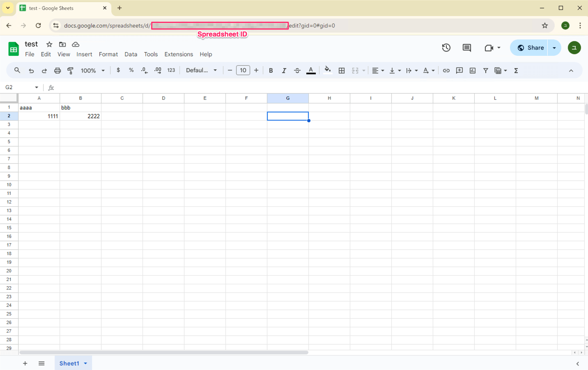This screenshot has width=588, height=370.
Task: Open the Edit menu
Action: point(46,54)
